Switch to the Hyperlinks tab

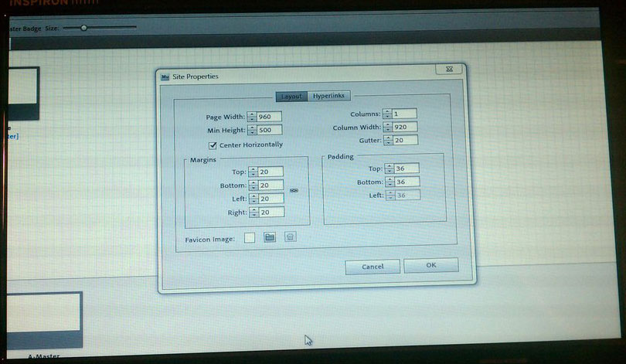point(328,96)
